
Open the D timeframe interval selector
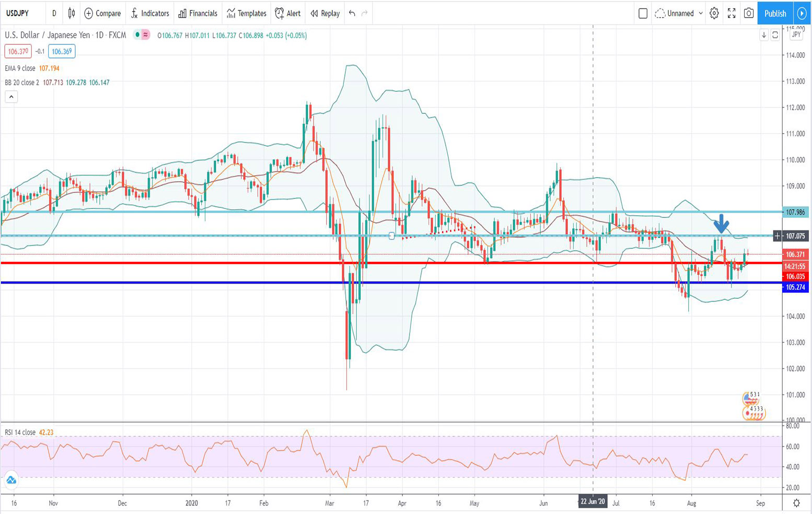click(54, 14)
